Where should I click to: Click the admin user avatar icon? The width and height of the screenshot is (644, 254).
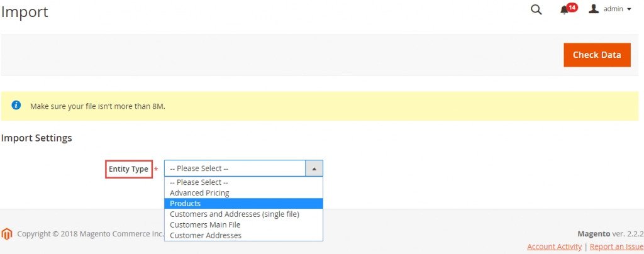point(594,9)
